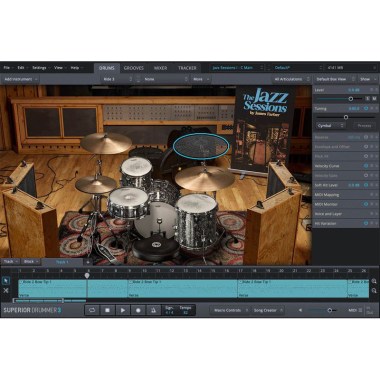Select the arrow pointer tool in the track

point(6,281)
